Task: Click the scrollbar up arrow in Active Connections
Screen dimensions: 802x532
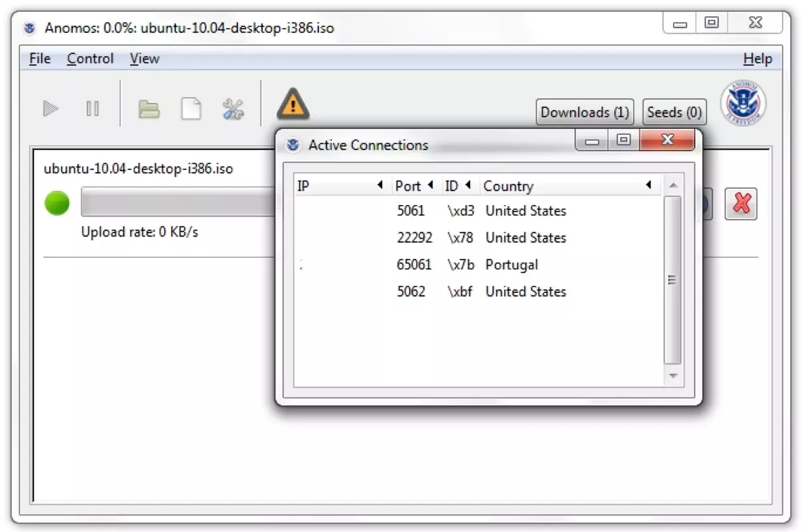Action: [x=672, y=186]
